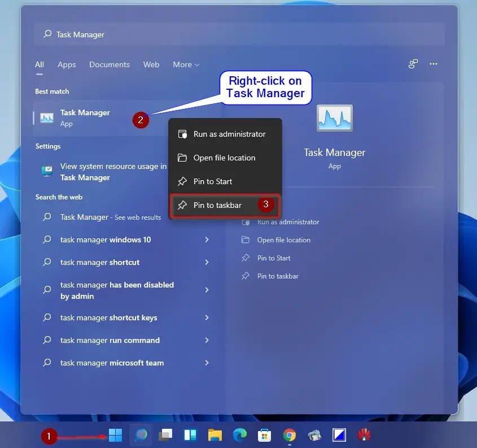Open the options menu with three dots
This screenshot has height=448, width=477.
coord(434,64)
